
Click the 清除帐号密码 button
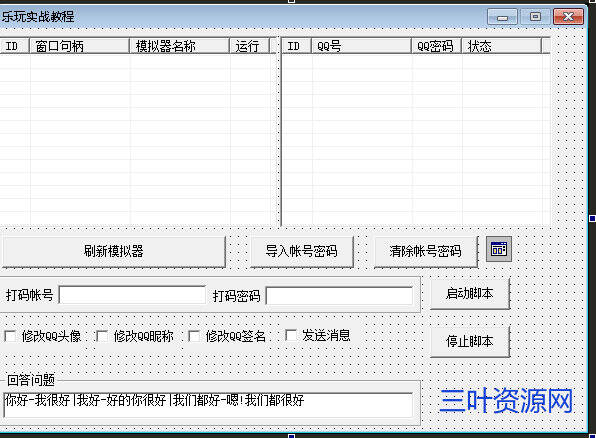click(426, 251)
